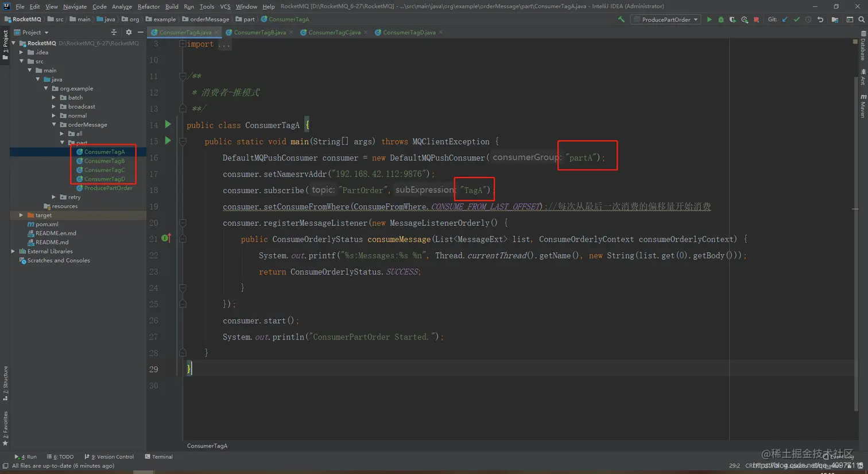Hide the Project tool window
The height and width of the screenshot is (474, 868).
[x=140, y=32]
